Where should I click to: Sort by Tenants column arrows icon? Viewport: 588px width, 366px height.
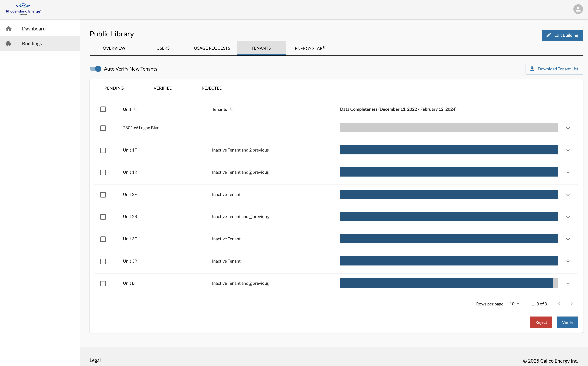(231, 109)
